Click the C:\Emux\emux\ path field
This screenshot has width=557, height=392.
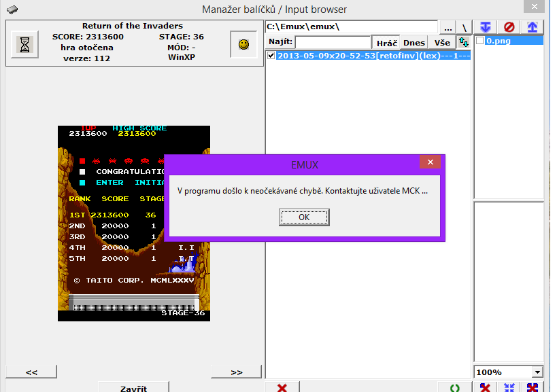click(x=352, y=27)
